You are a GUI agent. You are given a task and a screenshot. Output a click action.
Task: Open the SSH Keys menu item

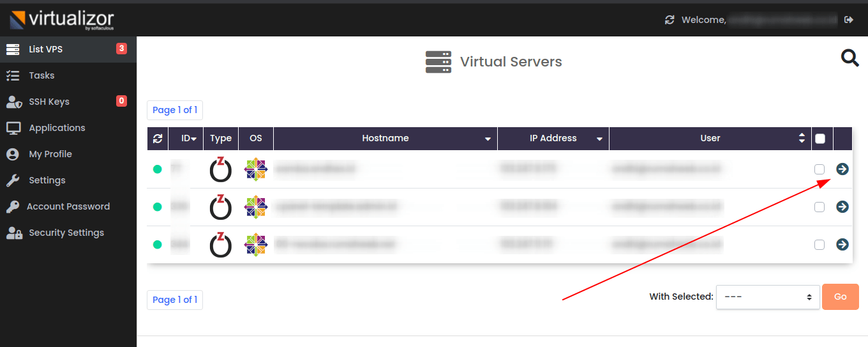[x=68, y=102]
